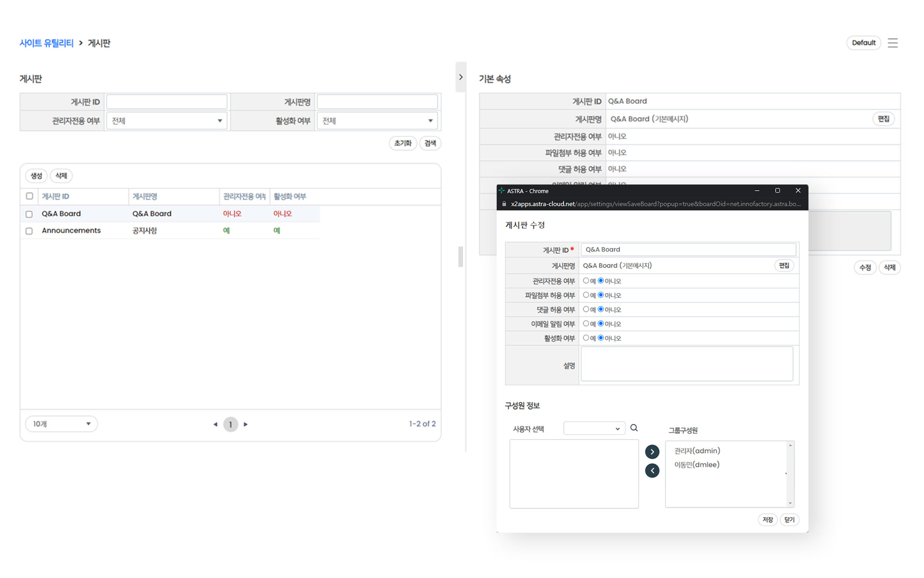Select 이동민(dmlee) in group member list
Viewport: 924px width, 578px height.
click(697, 465)
